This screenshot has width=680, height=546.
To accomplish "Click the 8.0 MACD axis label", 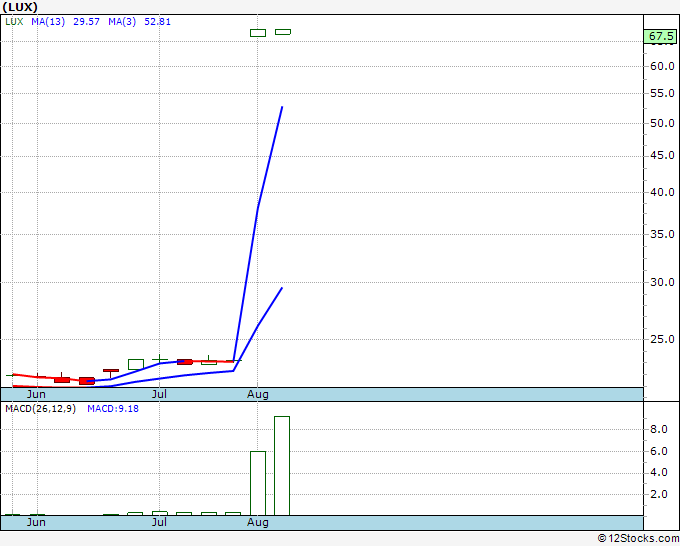I will tap(658, 429).
